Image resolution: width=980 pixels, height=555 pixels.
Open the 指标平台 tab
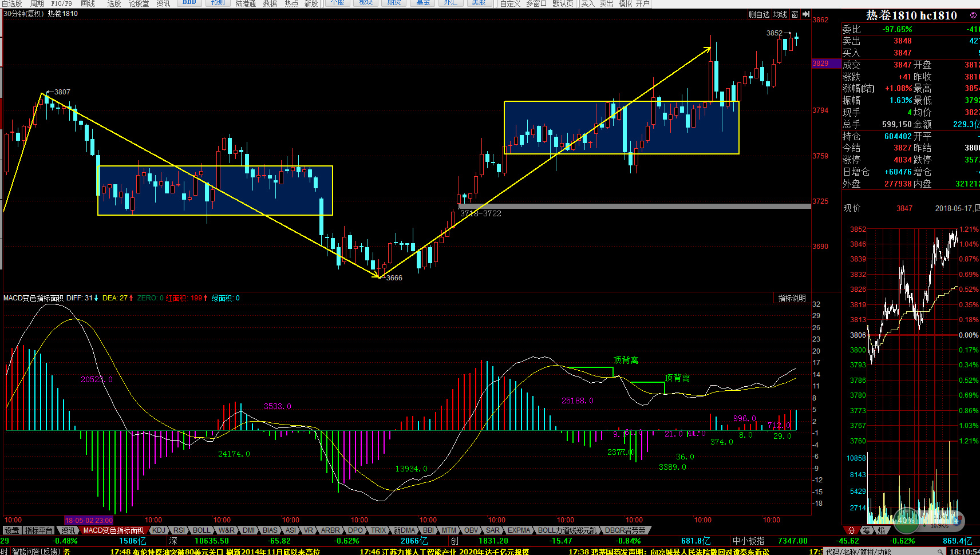(39, 530)
